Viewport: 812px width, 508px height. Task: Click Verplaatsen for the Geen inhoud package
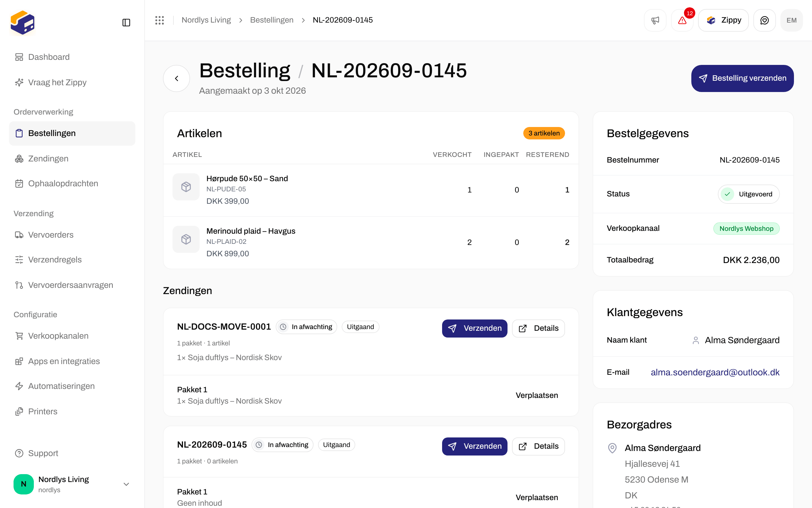coord(537,497)
